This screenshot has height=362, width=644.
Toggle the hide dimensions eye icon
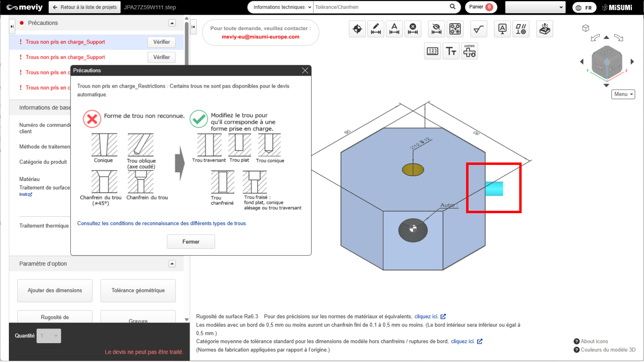[436, 29]
